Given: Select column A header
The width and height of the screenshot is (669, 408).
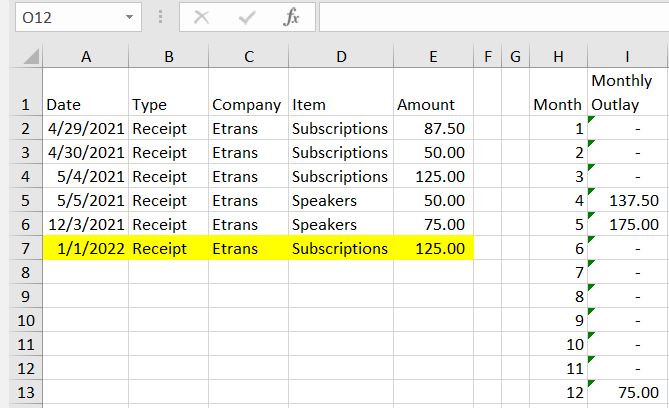Looking at the screenshot, I should pos(85,58).
